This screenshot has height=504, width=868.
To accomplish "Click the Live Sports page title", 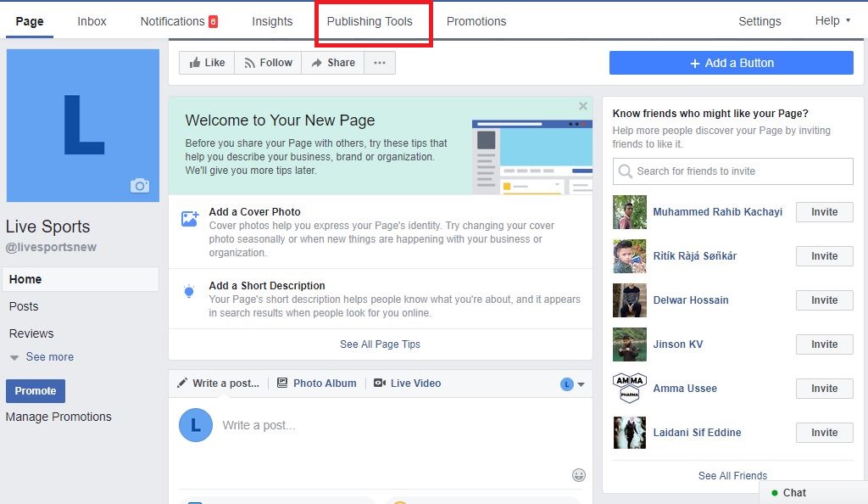I will pos(47,227).
